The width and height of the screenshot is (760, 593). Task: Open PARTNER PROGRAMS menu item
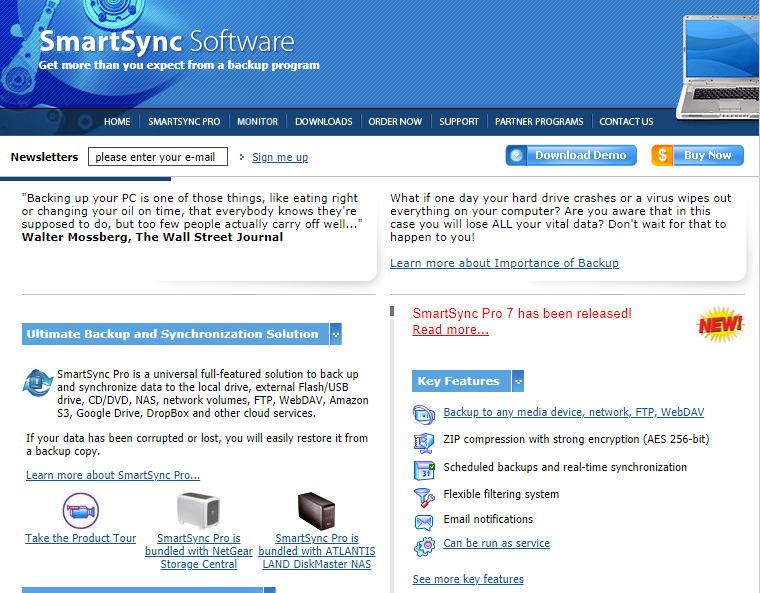tap(539, 122)
